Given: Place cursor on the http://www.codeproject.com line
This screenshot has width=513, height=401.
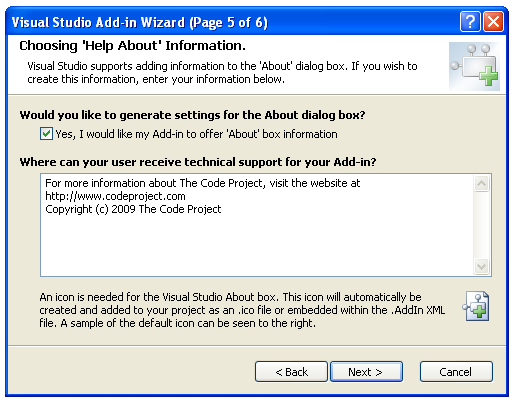Looking at the screenshot, I should pyautogui.click(x=115, y=196).
